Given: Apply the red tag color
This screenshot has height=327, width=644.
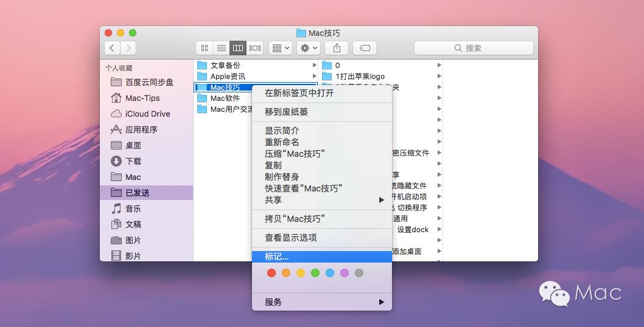Looking at the screenshot, I should click(271, 274).
